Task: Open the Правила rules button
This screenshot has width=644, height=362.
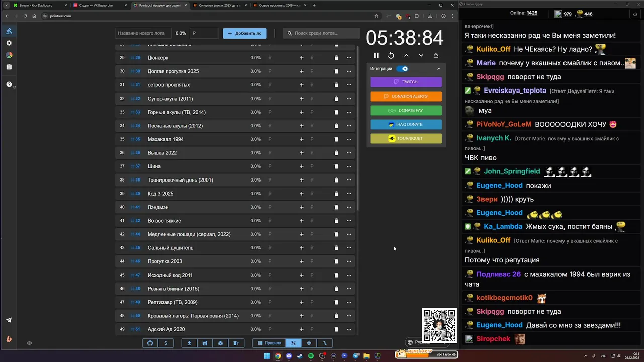Action: (269, 343)
